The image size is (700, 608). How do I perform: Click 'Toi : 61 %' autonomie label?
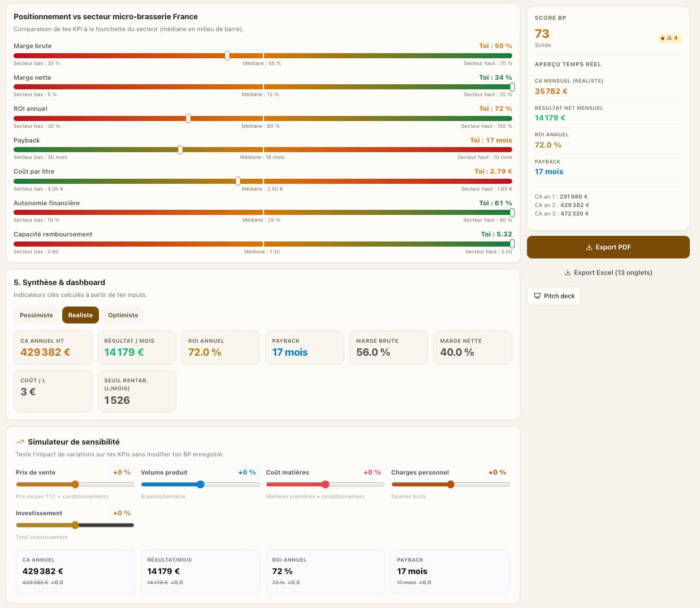tap(495, 203)
